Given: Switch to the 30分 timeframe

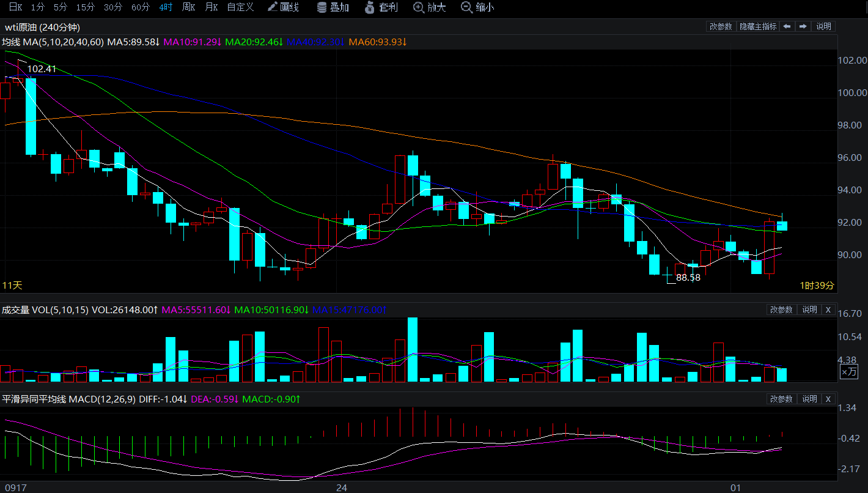Looking at the screenshot, I should (113, 7).
